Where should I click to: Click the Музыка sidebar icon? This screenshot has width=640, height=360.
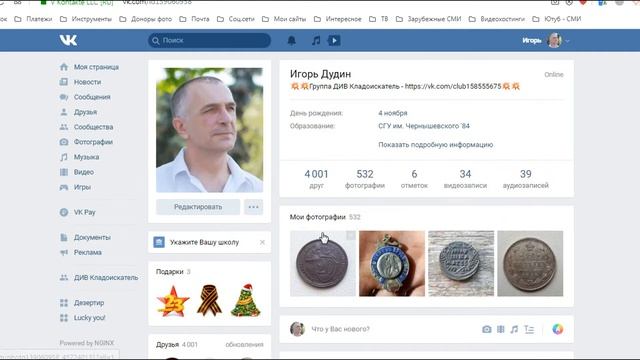point(64,157)
